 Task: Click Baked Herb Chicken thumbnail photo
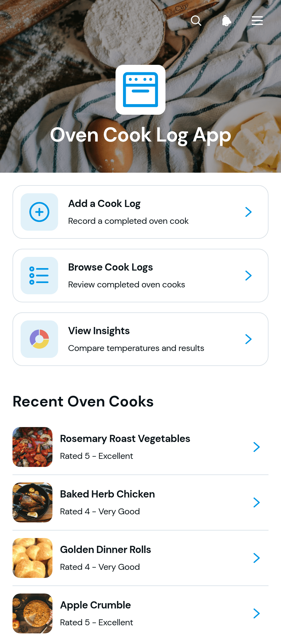32,502
